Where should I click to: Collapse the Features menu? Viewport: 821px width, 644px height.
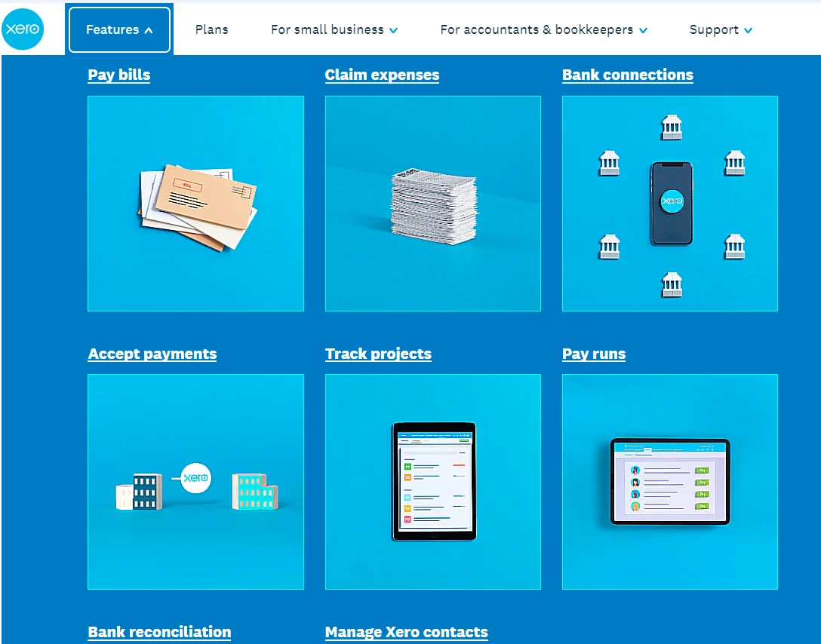click(119, 30)
